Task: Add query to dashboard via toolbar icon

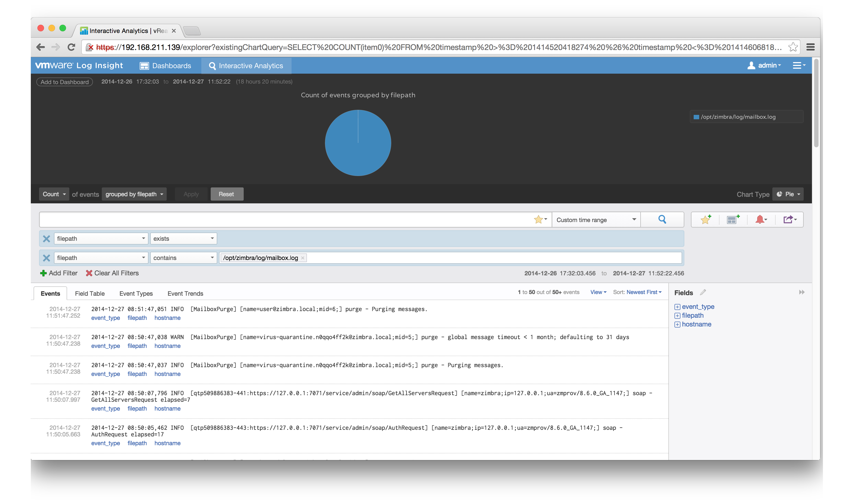Action: click(x=733, y=220)
